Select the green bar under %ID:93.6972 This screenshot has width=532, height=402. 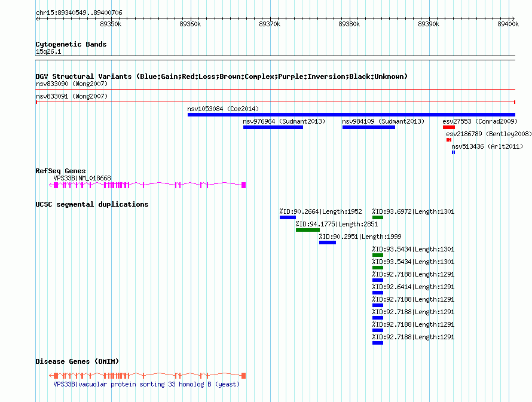(378, 217)
